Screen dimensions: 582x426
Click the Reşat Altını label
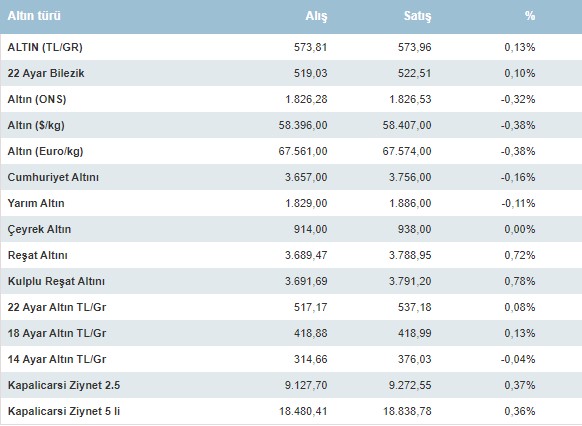37,255
